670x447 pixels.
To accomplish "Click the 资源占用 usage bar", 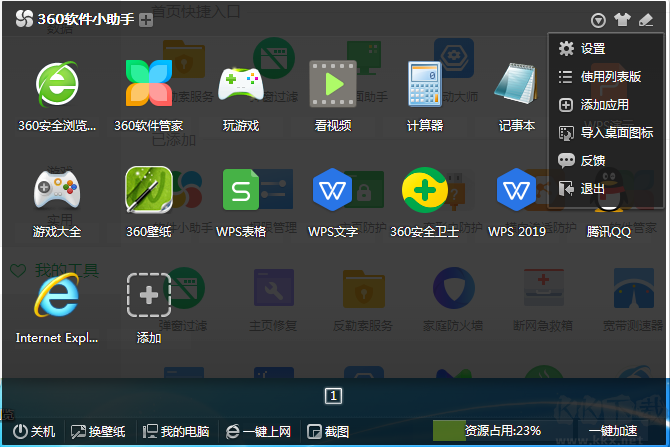I will (x=487, y=431).
